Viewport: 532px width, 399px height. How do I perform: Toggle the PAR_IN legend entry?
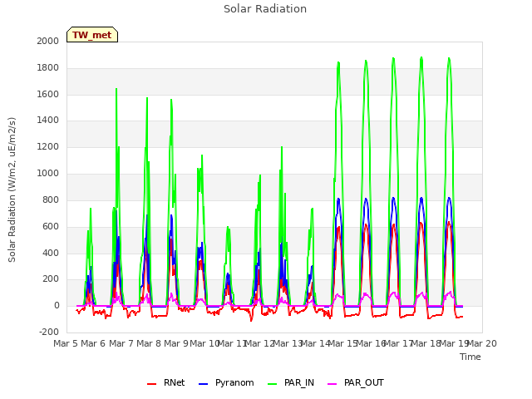tap(291, 383)
